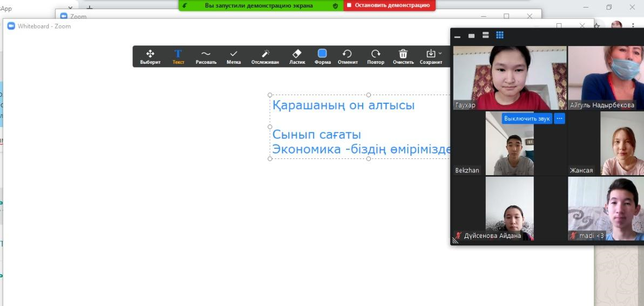Open a new browser tab with plus
Viewport: 644px width, 306px height.
tap(90, 7)
